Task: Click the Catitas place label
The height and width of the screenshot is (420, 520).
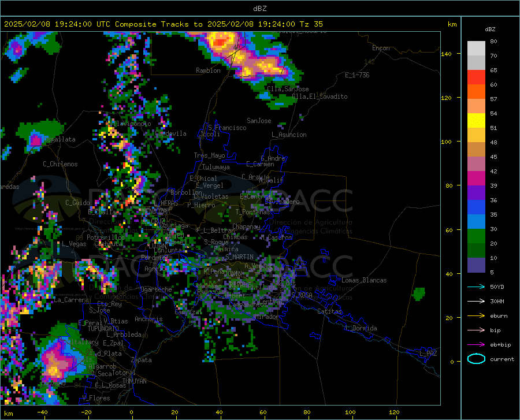Action: (329, 311)
